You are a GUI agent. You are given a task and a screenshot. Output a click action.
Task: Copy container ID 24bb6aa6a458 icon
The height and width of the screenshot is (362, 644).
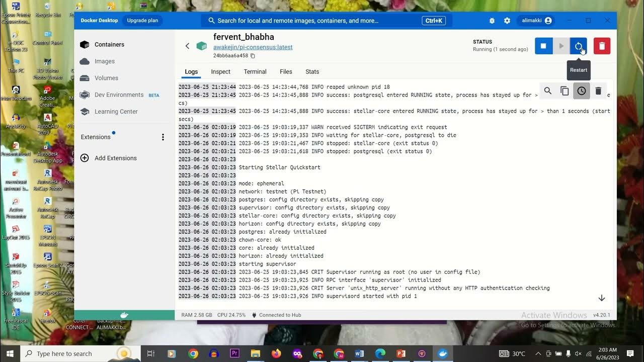(253, 56)
